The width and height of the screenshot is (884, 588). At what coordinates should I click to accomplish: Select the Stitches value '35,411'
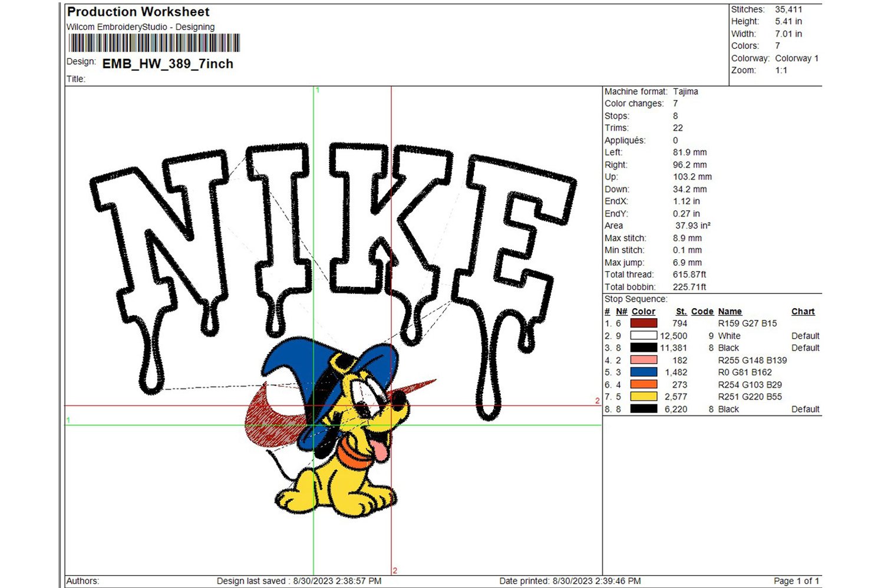[789, 9]
